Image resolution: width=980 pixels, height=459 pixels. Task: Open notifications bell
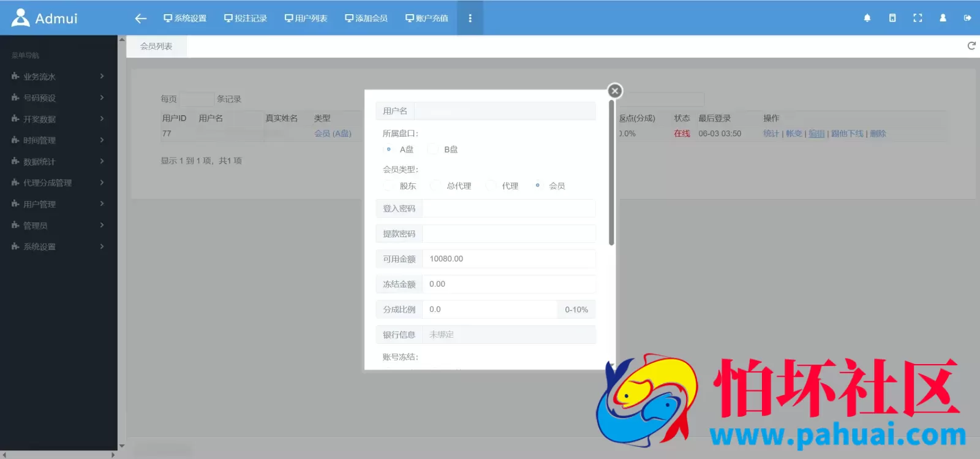(867, 18)
